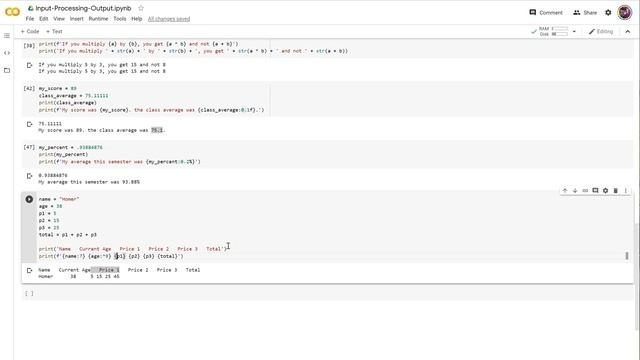Click the f-string print line with {name:7}
Viewport: 640px width, 360px height.
[x=111, y=256]
